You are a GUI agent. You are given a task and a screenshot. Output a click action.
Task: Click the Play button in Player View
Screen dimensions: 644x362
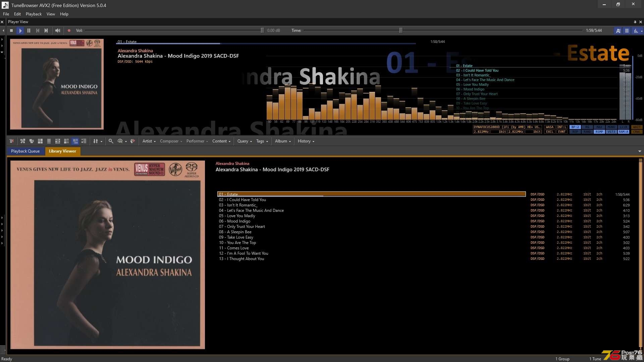[20, 31]
